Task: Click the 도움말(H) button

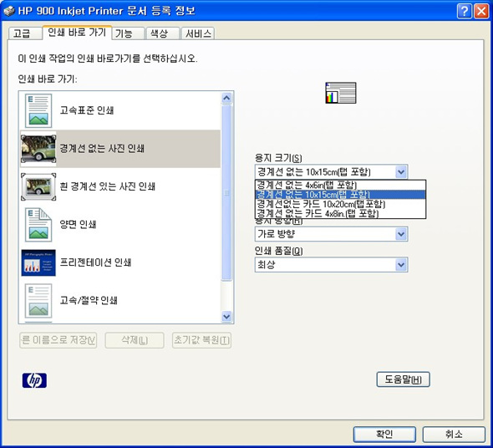Action: point(403,379)
